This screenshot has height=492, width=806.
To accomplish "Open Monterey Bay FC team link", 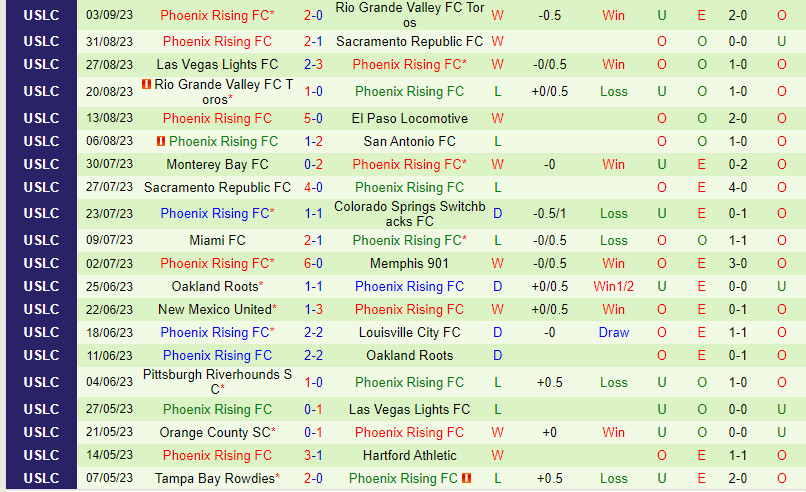I will [x=217, y=164].
